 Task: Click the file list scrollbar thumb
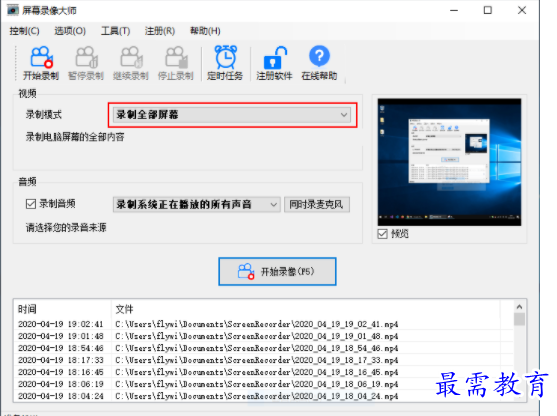[x=519, y=319]
